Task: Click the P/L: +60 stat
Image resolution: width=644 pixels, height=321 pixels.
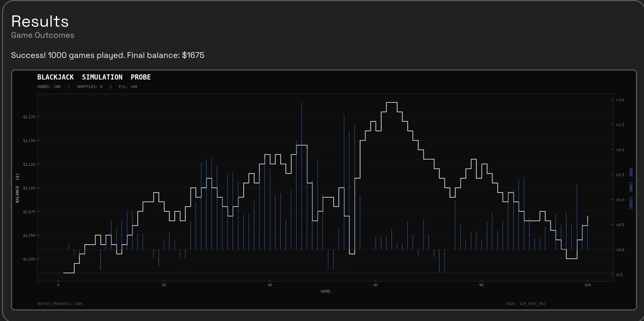Action: [x=128, y=87]
